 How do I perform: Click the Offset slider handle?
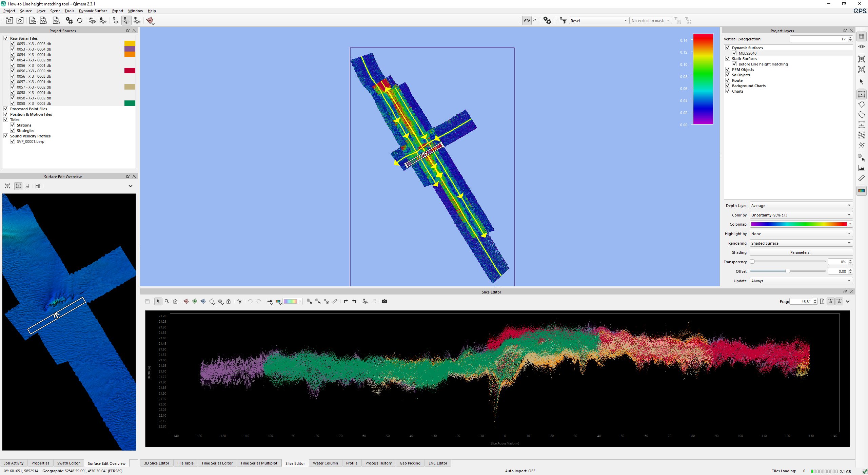[x=788, y=271]
